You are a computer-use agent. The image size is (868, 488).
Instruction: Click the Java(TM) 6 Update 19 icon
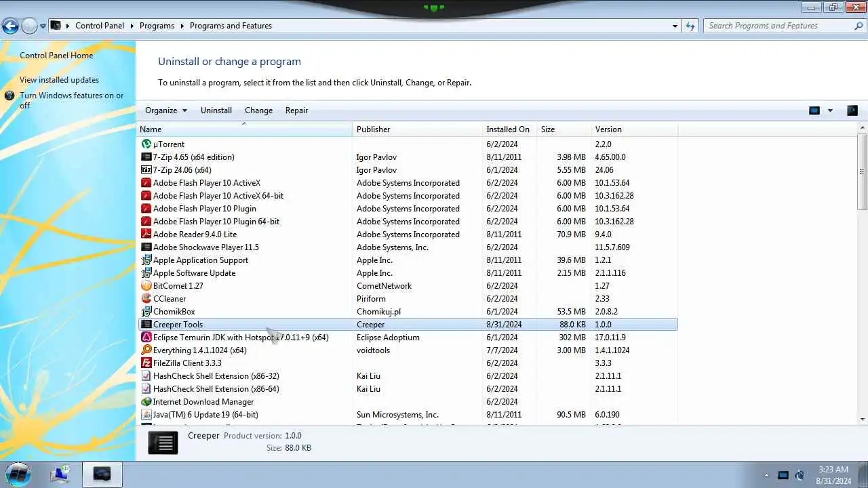pyautogui.click(x=146, y=414)
